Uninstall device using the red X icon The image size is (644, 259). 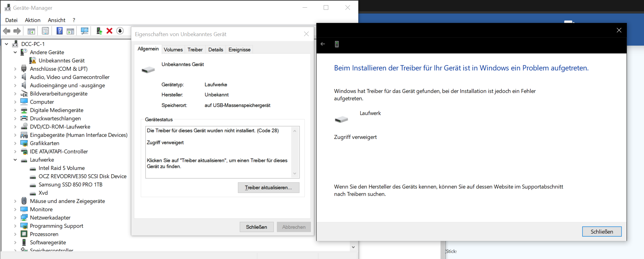[x=109, y=31]
